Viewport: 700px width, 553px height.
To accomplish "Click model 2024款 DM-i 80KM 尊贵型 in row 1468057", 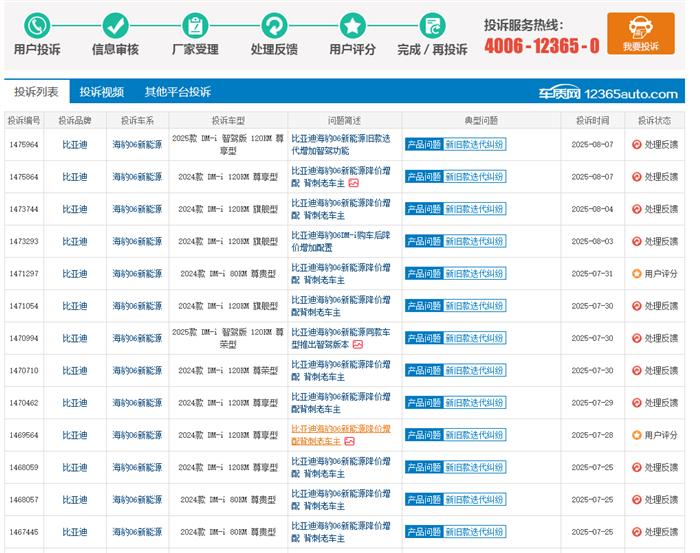I will click(228, 499).
